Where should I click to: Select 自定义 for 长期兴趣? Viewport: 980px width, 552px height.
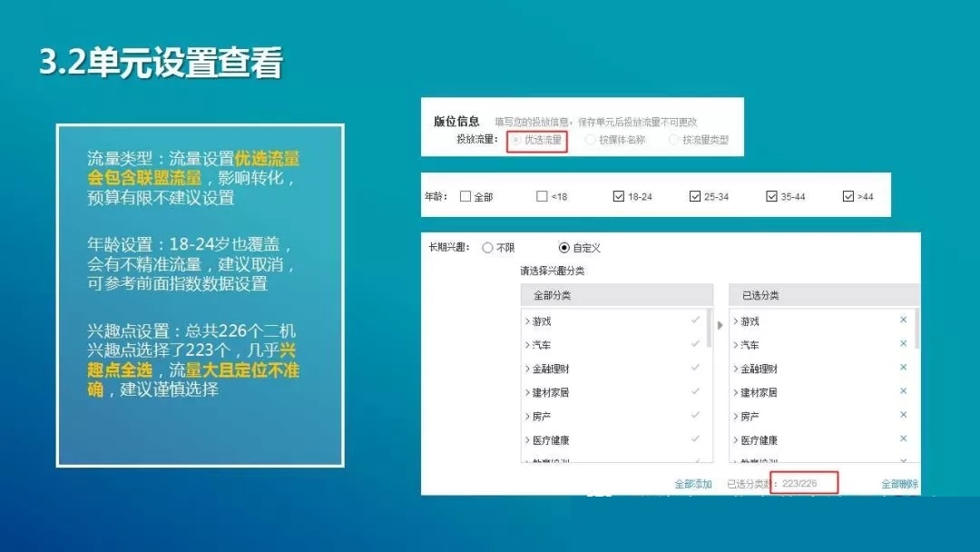coord(563,248)
